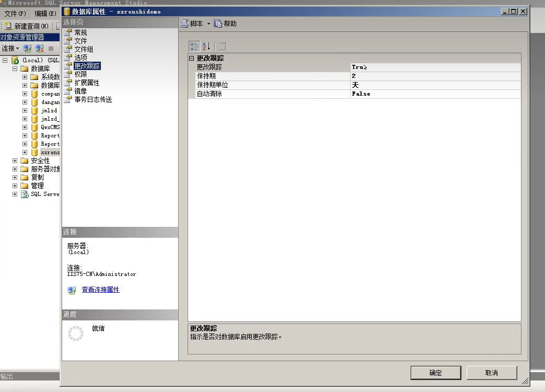Viewport: 545px width, 392px height.
Task: Collapse the 更改跟踪 property category
Action: [192, 59]
